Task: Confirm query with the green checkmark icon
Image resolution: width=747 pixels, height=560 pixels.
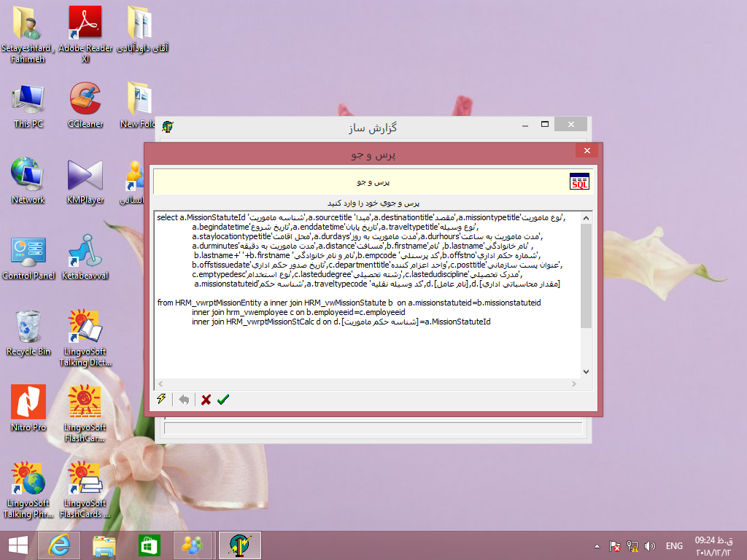Action: 223,400
